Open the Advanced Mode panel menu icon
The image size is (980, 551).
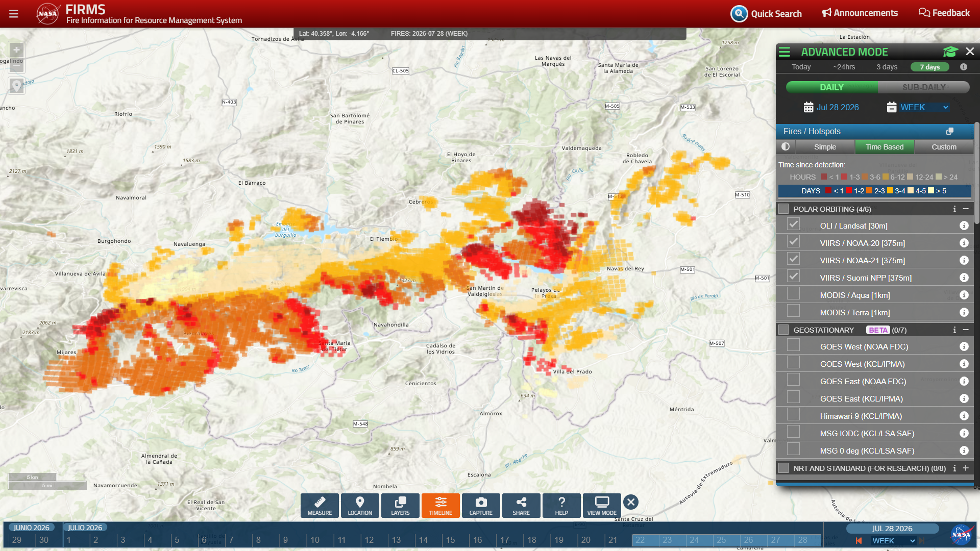coord(785,52)
